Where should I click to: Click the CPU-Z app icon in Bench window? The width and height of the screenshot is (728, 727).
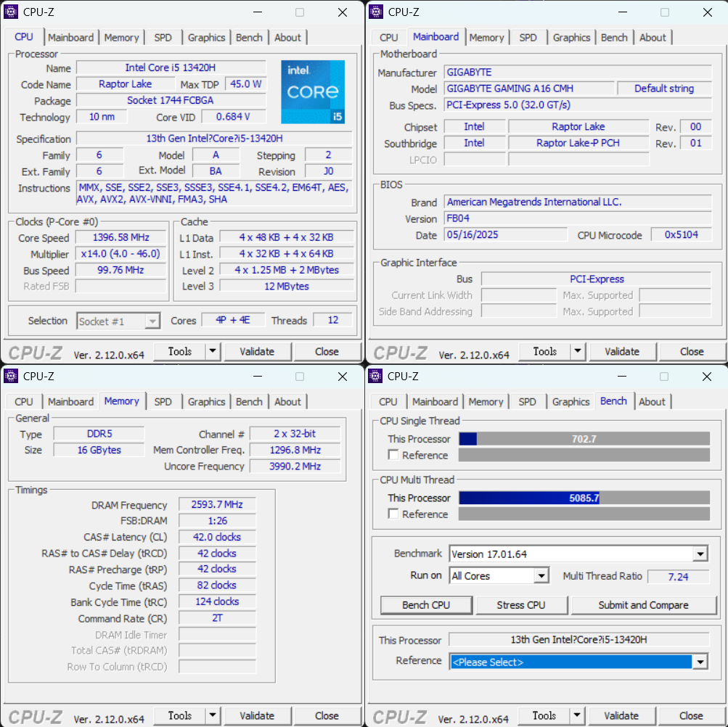tap(375, 376)
